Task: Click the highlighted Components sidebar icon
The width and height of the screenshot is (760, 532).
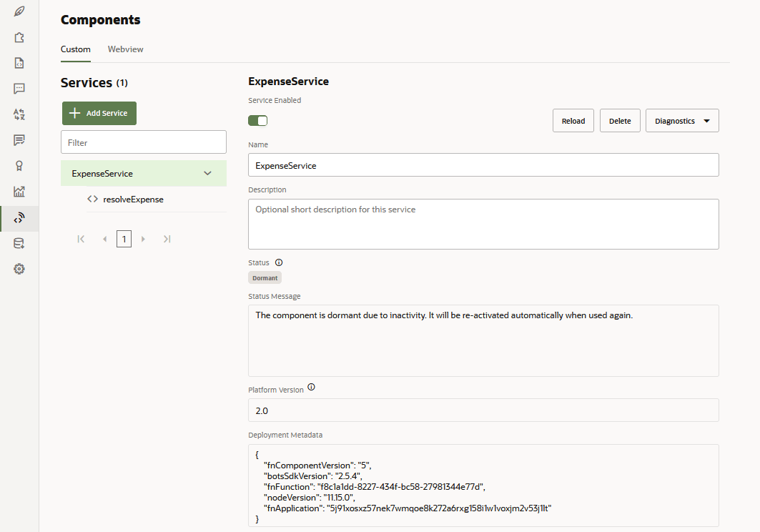Action: point(19,217)
